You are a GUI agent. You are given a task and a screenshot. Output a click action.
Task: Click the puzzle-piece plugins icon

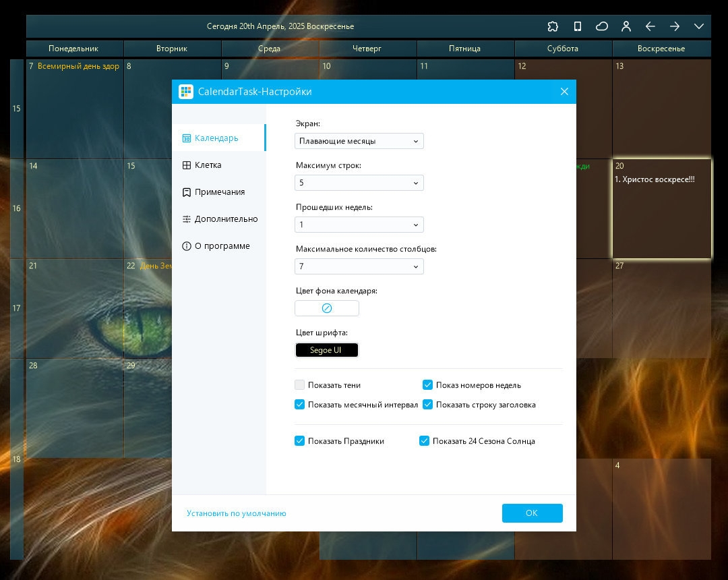(x=553, y=26)
